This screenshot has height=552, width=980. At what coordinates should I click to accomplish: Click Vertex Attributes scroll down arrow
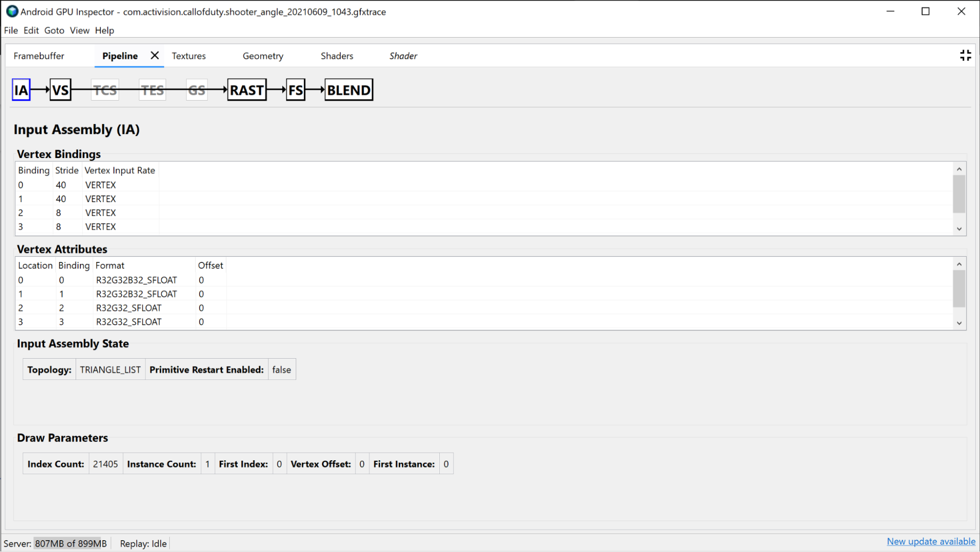pyautogui.click(x=960, y=323)
